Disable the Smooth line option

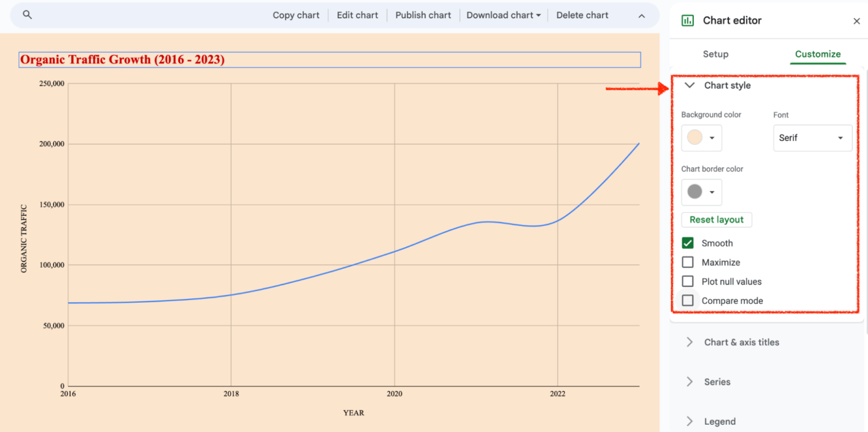688,243
